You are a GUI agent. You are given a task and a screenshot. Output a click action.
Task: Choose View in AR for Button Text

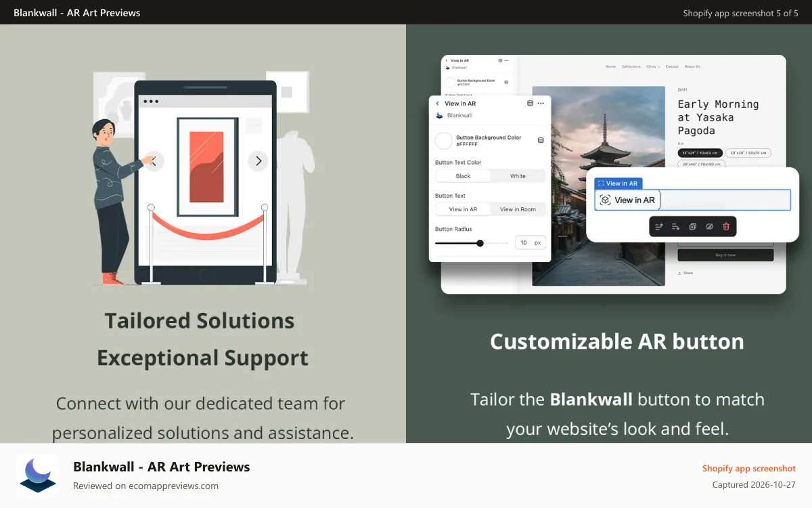click(x=463, y=209)
